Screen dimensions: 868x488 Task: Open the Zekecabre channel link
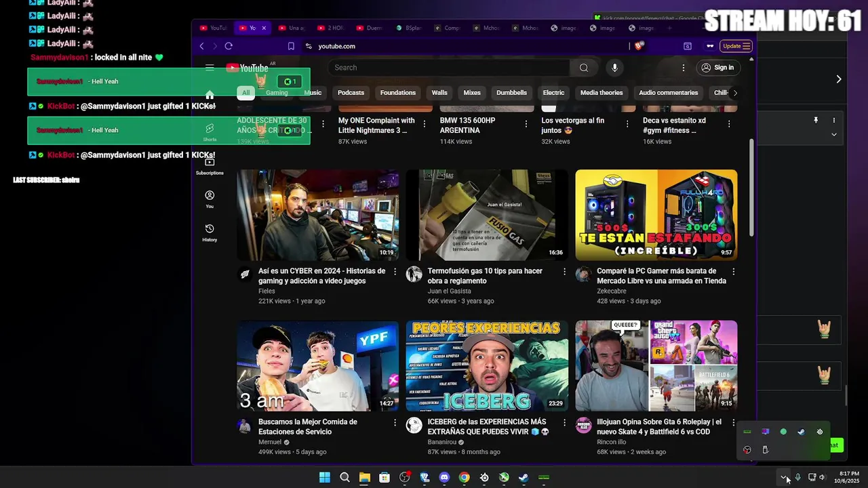[x=611, y=291]
